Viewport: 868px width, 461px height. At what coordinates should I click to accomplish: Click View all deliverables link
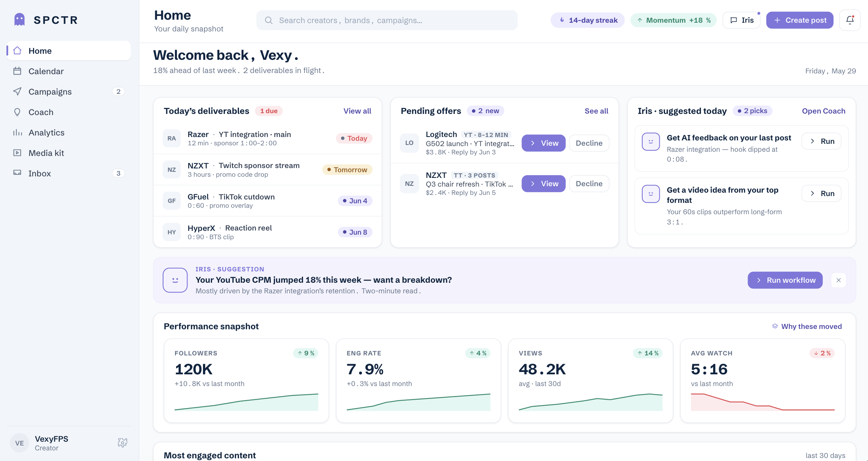coord(357,111)
